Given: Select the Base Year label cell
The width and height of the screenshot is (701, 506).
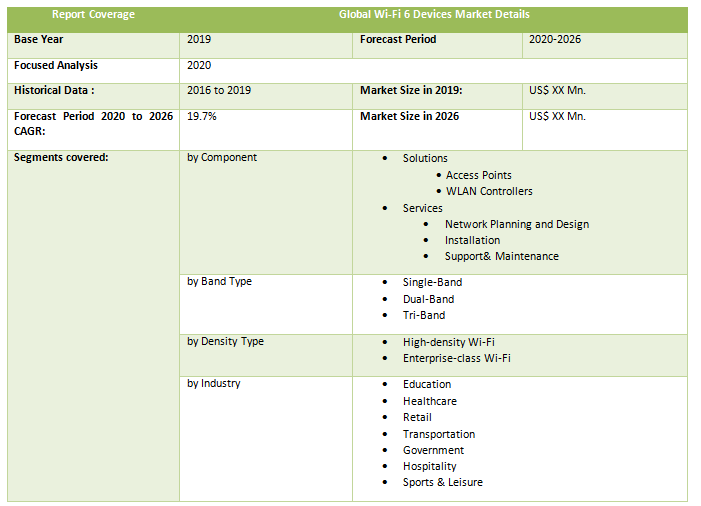Looking at the screenshot, I should [40, 40].
